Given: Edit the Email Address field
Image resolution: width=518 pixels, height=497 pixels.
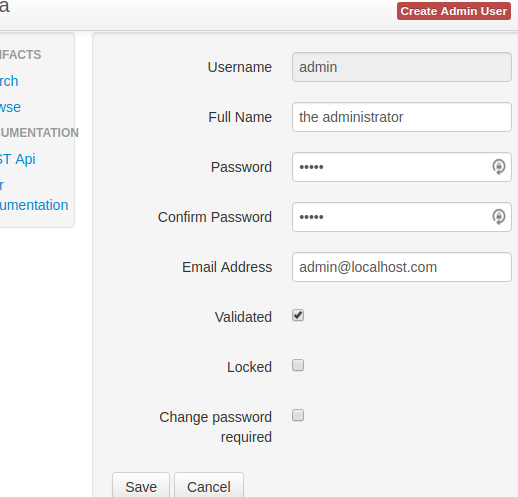Looking at the screenshot, I should (x=402, y=267).
